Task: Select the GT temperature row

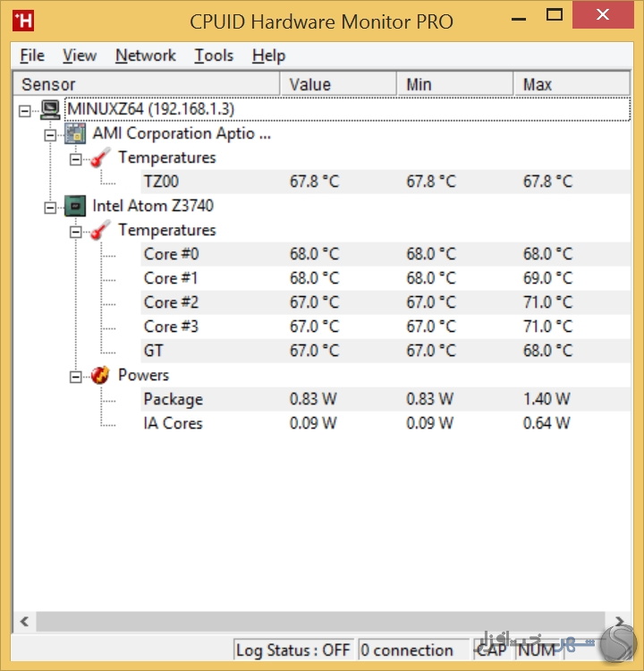Action: click(386, 351)
